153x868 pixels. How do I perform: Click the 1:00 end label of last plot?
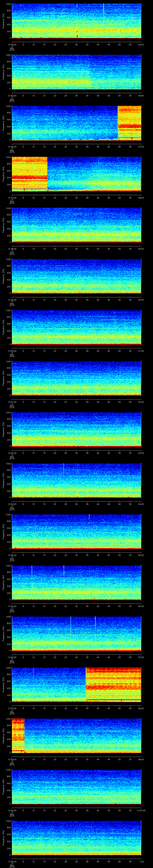click(141, 861)
